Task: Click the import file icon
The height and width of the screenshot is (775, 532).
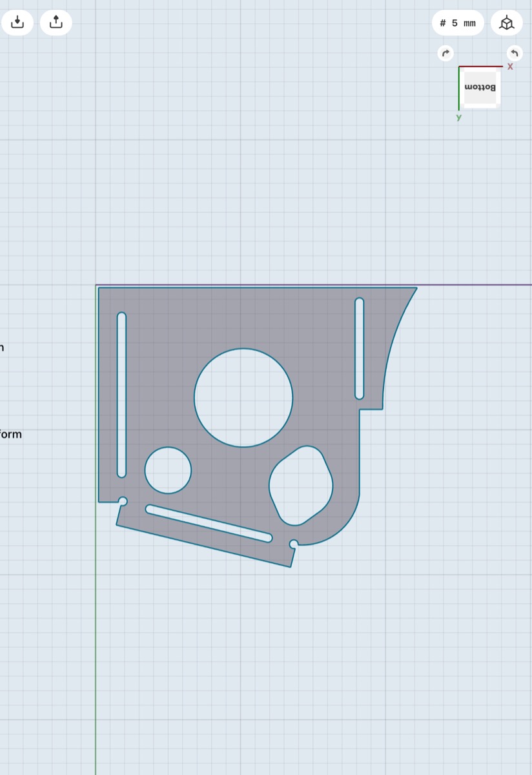Action: tap(17, 23)
